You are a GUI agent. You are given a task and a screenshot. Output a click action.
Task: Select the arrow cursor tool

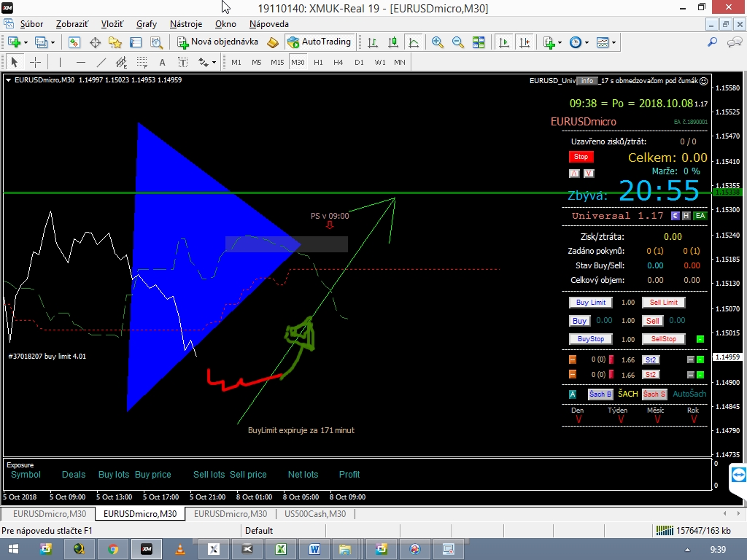click(15, 62)
